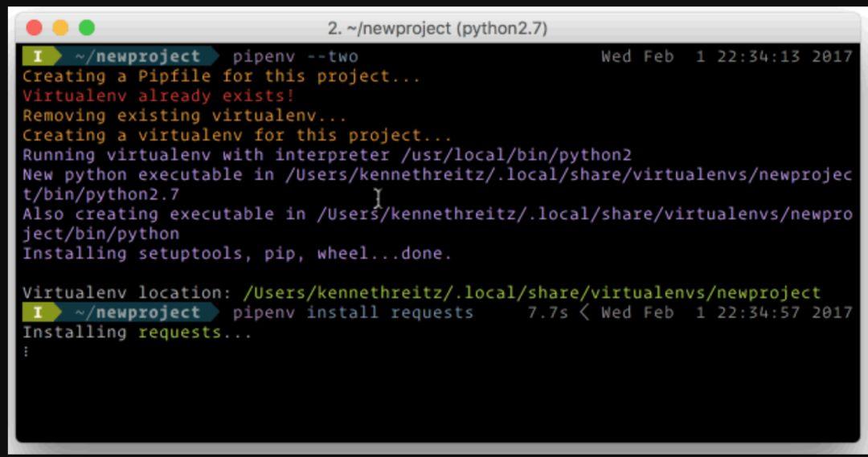868x457 pixels.
Task: Click the "Installing requests..." output line
Action: pyautogui.click(x=137, y=333)
